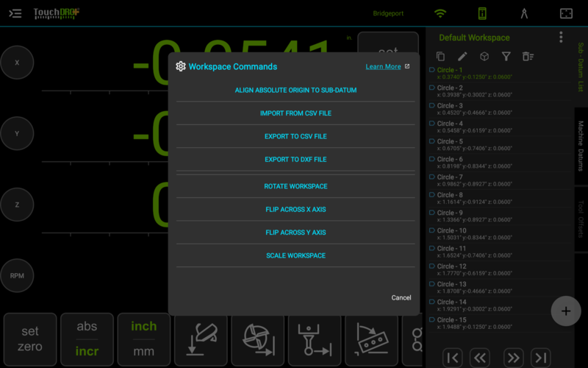Select sub-datum Circle - 11

pyautogui.click(x=500, y=252)
